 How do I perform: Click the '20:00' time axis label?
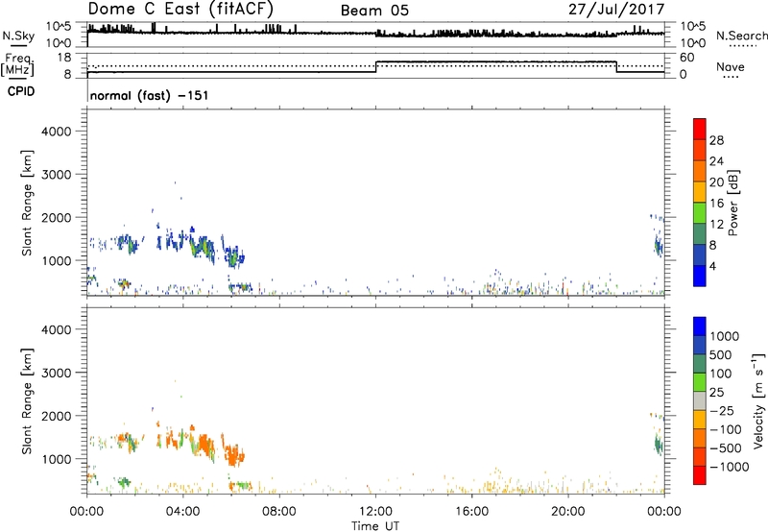[567, 512]
